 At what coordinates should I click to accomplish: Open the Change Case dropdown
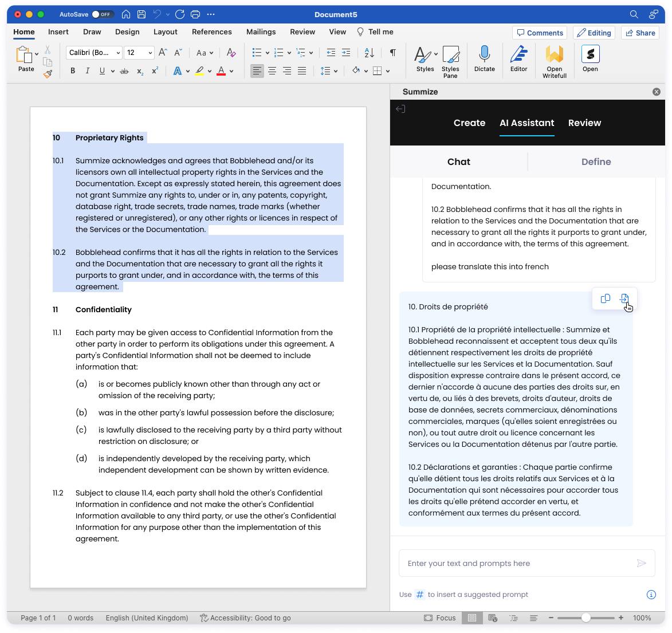[205, 53]
